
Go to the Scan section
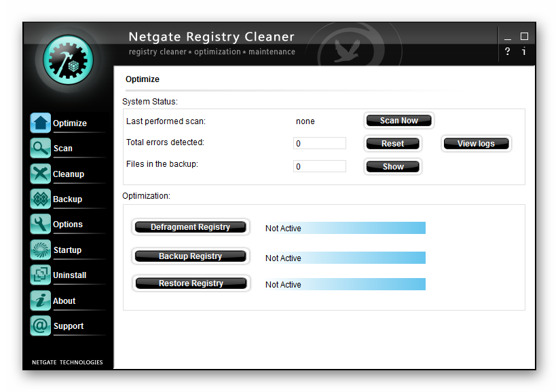63,149
